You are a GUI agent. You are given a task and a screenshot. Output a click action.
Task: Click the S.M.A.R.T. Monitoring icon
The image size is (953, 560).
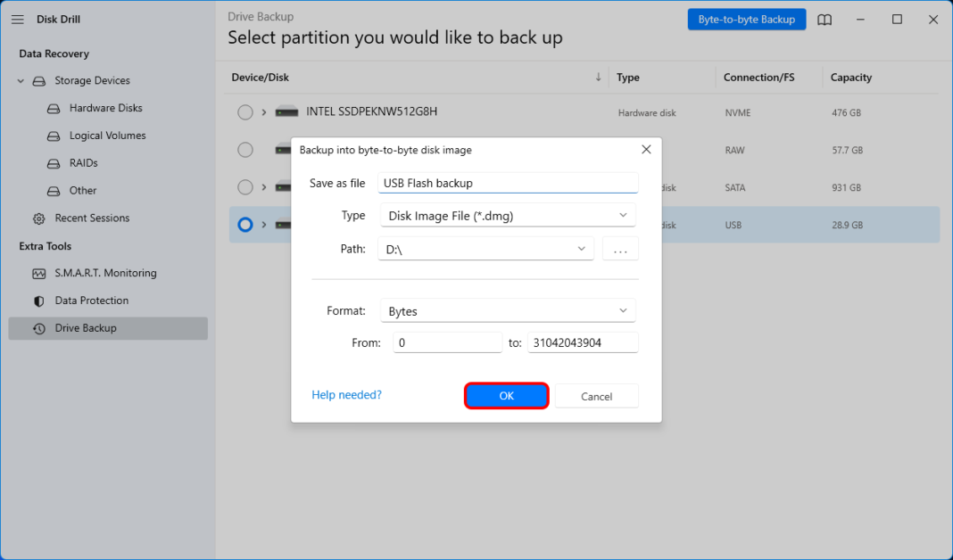pos(38,274)
